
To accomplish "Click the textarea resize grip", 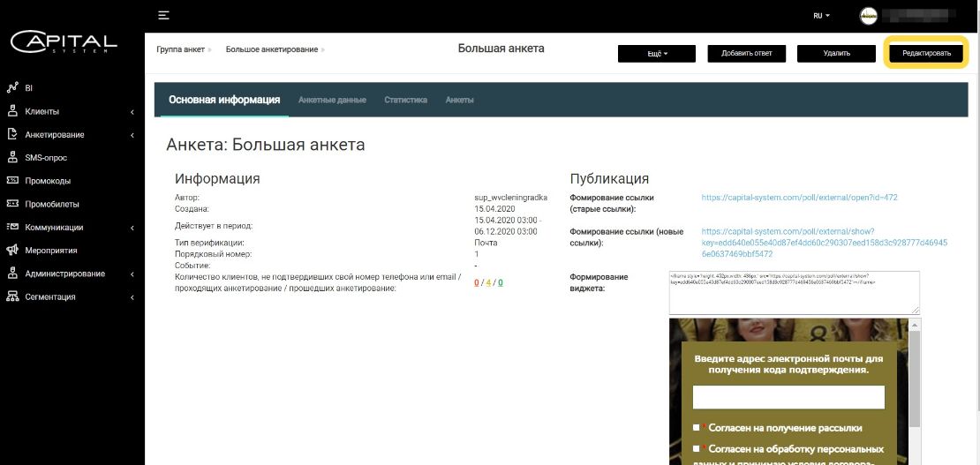I will (916, 311).
